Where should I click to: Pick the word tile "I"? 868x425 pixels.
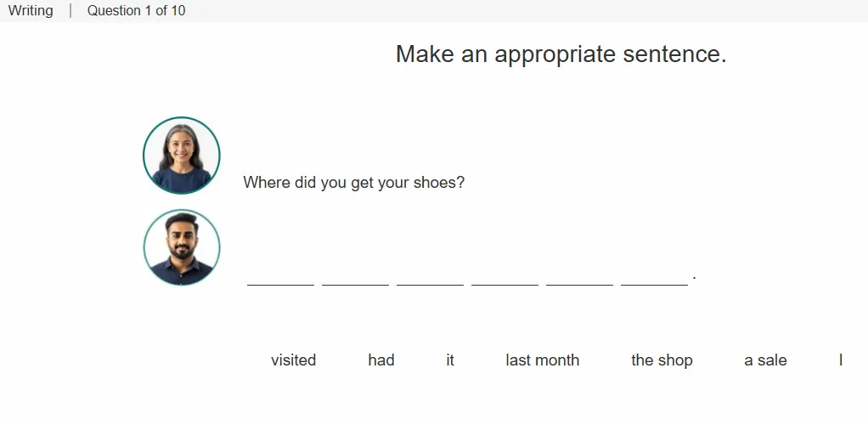click(840, 360)
